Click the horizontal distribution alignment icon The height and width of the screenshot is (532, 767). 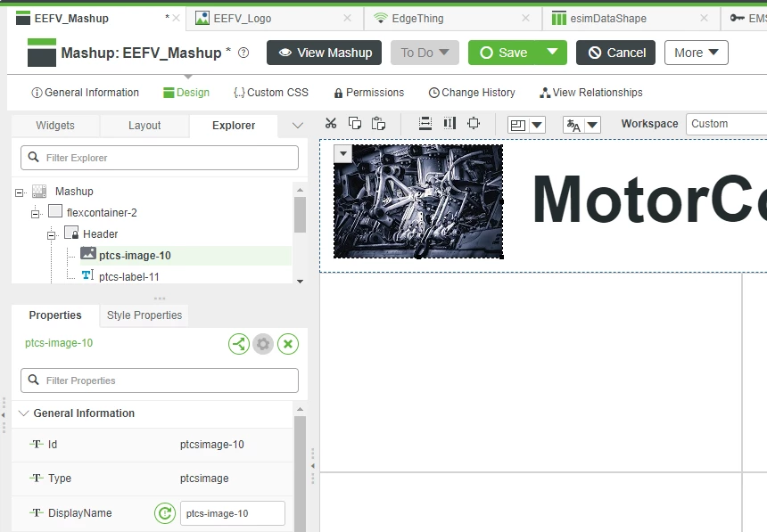coord(425,124)
